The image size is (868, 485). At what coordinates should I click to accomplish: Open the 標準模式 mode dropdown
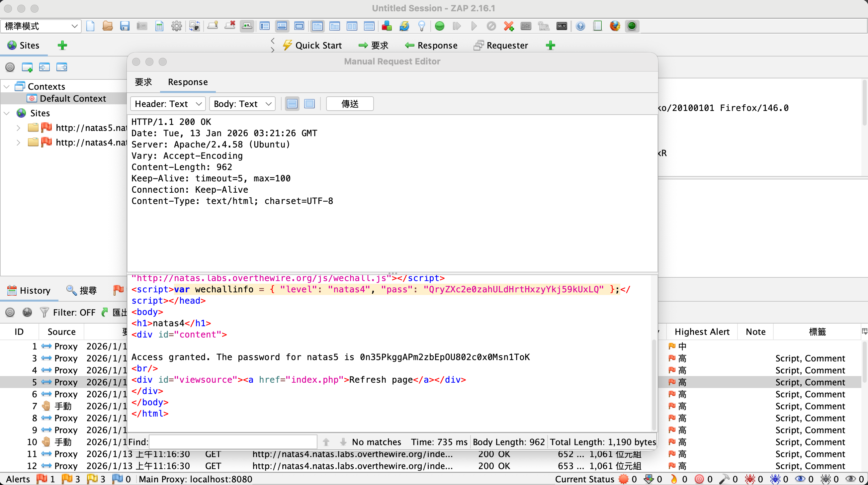[x=41, y=26]
